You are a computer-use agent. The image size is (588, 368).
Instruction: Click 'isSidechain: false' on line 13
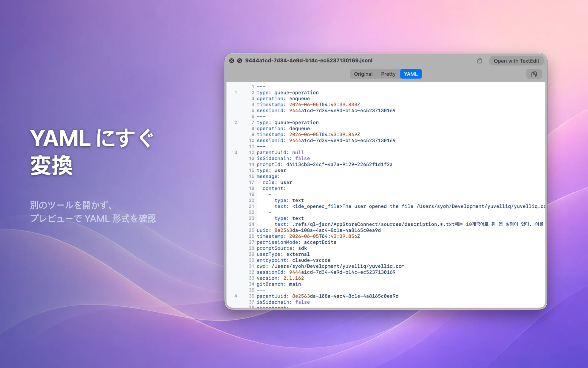click(x=283, y=158)
